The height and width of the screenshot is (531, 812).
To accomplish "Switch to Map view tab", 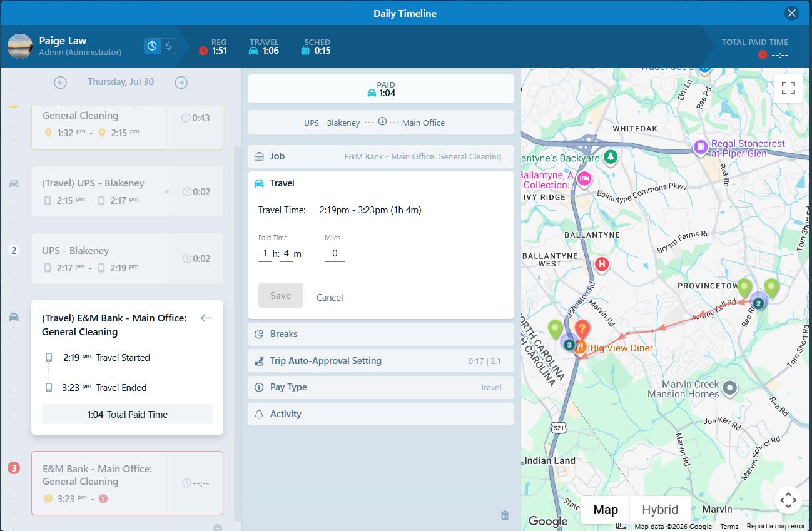I will [606, 510].
